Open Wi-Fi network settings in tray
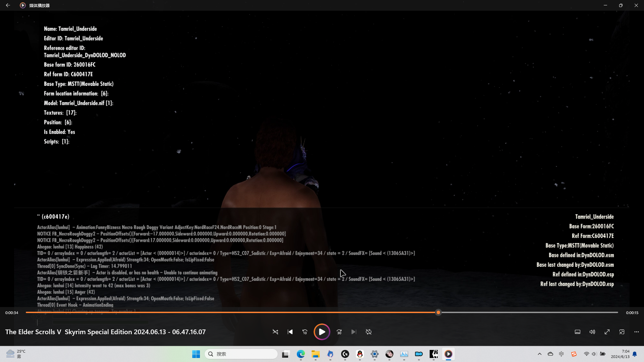 [587, 354]
